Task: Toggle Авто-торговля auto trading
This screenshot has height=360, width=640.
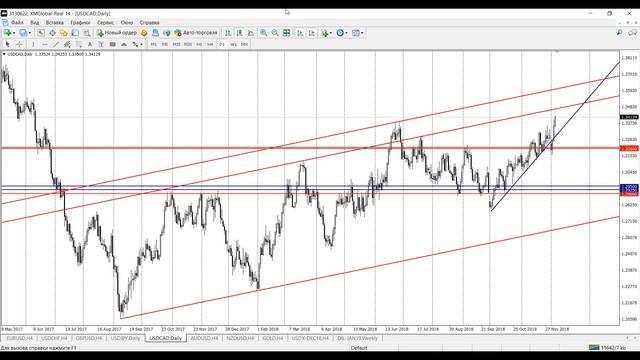Action: [196, 33]
